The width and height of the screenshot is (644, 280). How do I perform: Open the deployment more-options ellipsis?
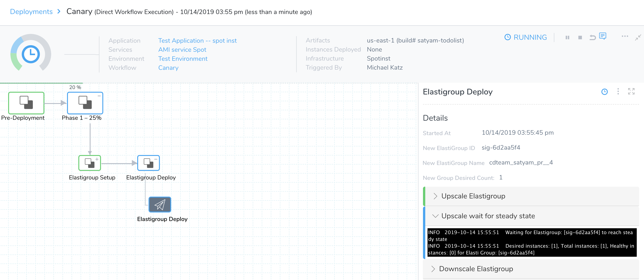[625, 36]
